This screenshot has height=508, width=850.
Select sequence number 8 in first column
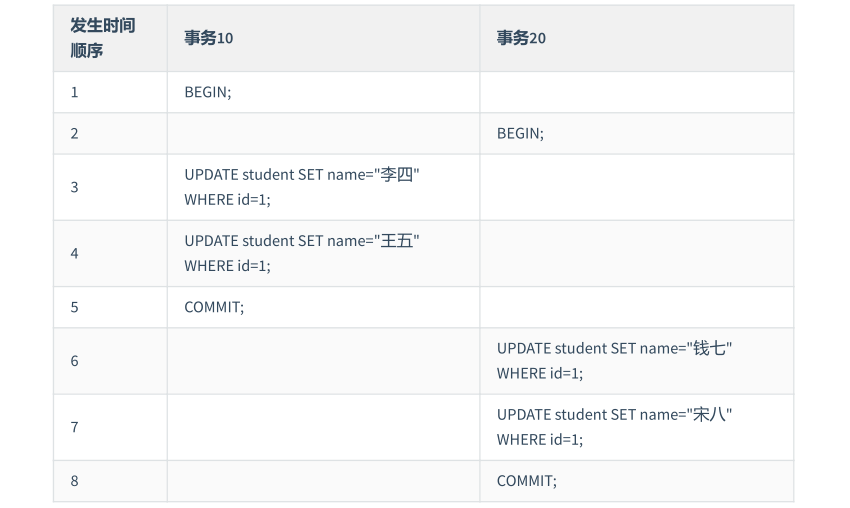click(x=74, y=481)
